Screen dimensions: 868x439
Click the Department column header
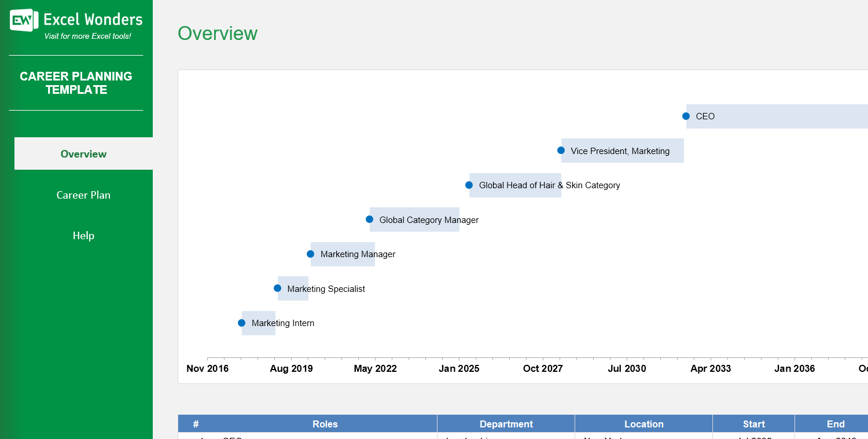tap(506, 423)
